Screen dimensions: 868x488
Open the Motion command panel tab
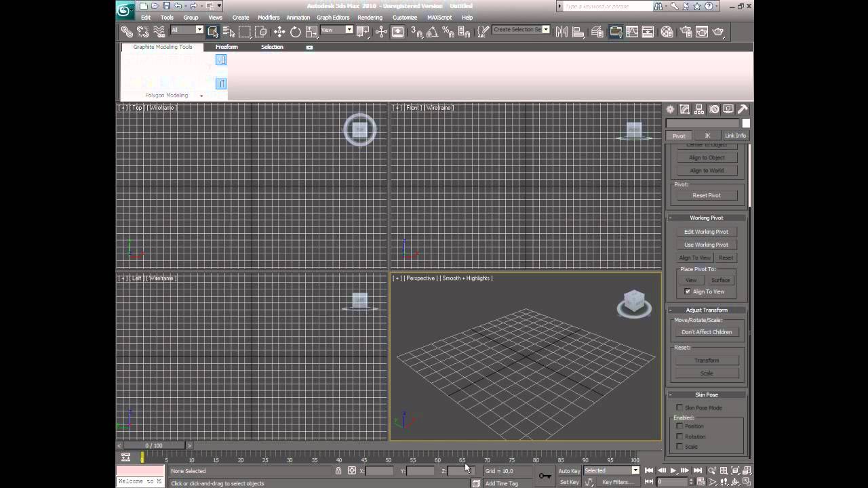714,109
